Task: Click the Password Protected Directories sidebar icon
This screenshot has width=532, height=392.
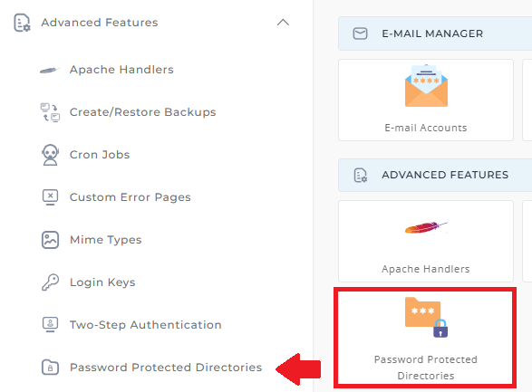Action: click(x=50, y=368)
